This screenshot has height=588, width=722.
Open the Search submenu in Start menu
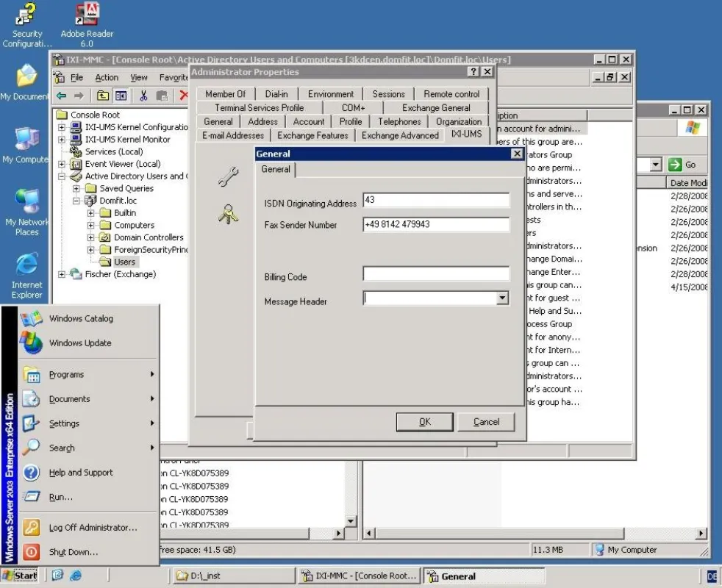pyautogui.click(x=88, y=448)
